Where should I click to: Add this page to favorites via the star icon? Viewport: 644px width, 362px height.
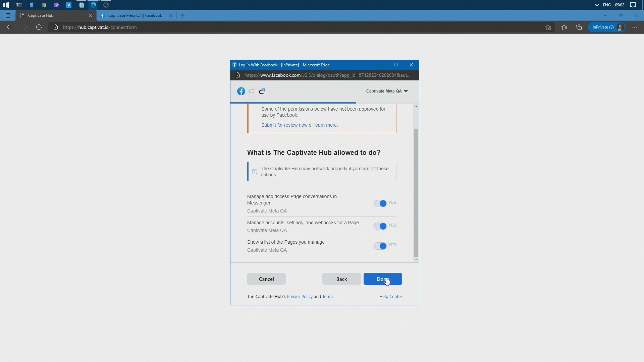[548, 27]
